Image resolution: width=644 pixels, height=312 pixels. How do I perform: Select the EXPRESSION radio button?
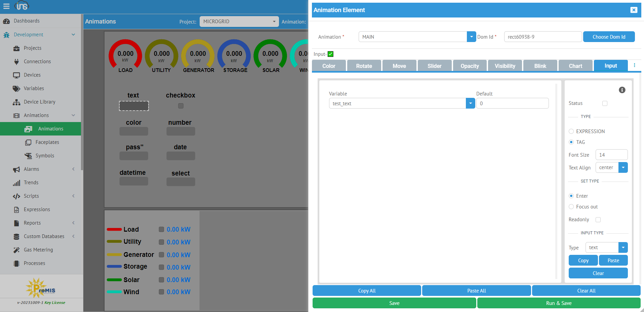coord(571,131)
